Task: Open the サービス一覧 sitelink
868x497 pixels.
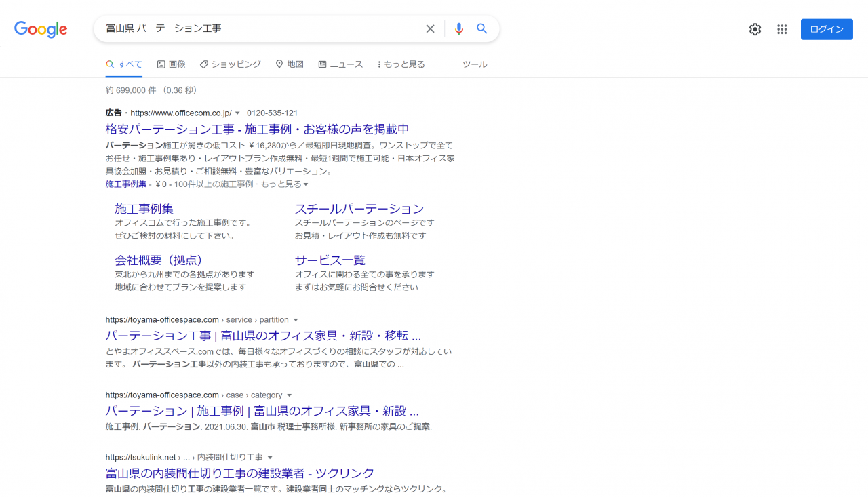Action: (330, 260)
